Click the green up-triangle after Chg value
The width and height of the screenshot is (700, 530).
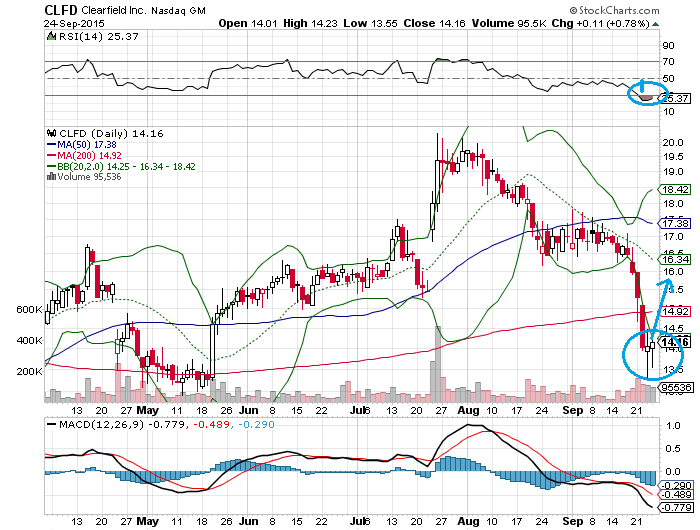click(655, 24)
